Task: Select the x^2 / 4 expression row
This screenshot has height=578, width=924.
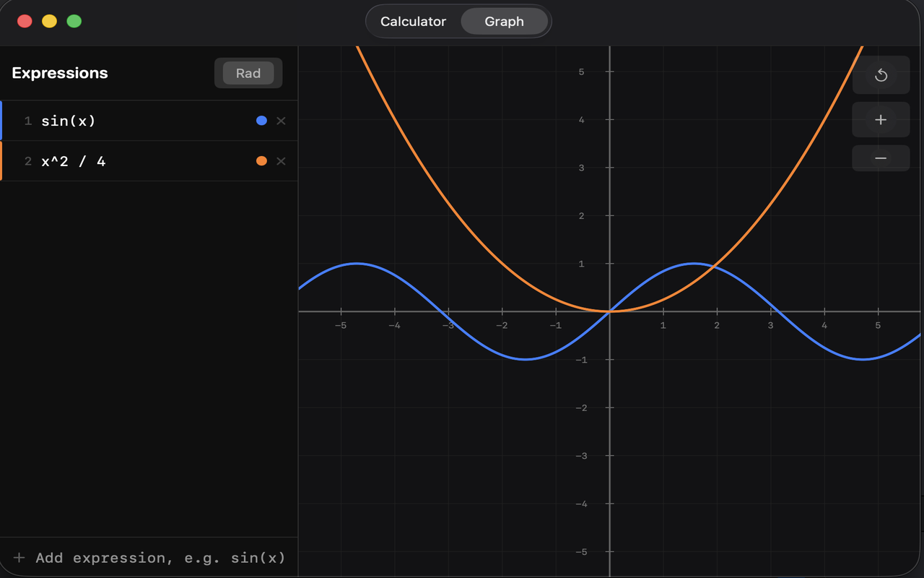Action: pyautogui.click(x=149, y=161)
